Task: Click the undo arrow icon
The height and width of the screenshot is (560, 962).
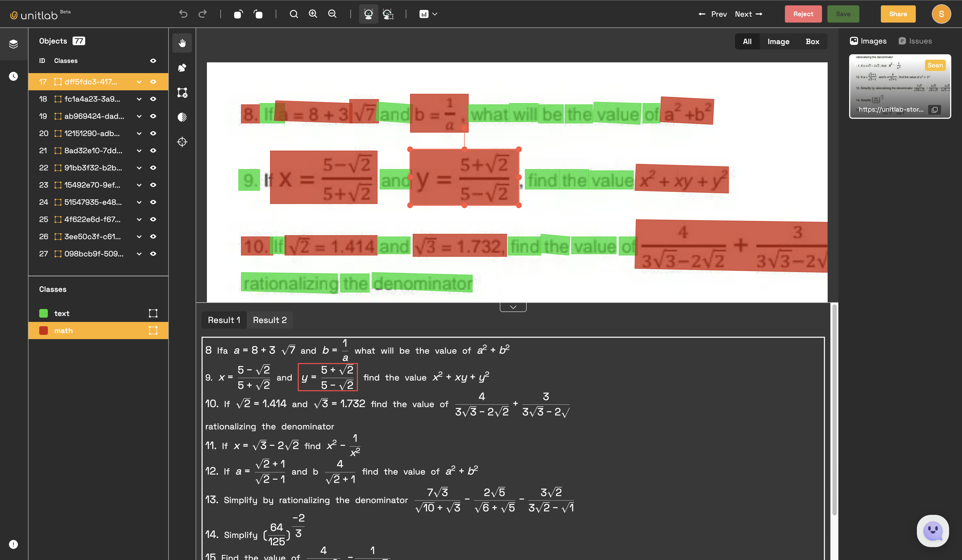Action: 183,14
